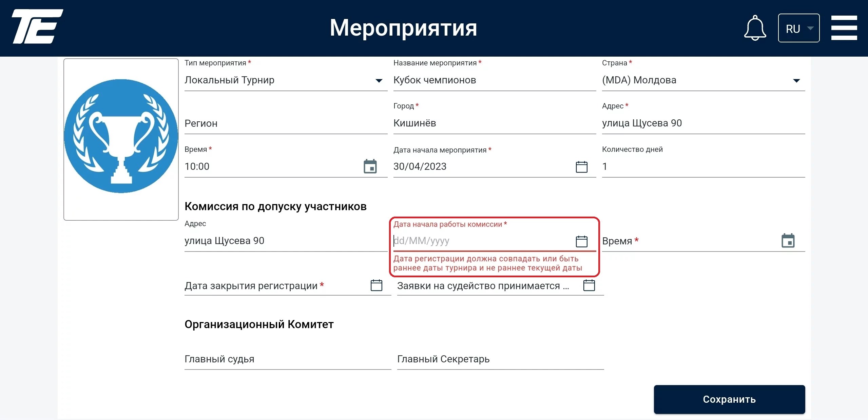Click the Организационный Комитет heading
868x420 pixels.
coord(259,324)
